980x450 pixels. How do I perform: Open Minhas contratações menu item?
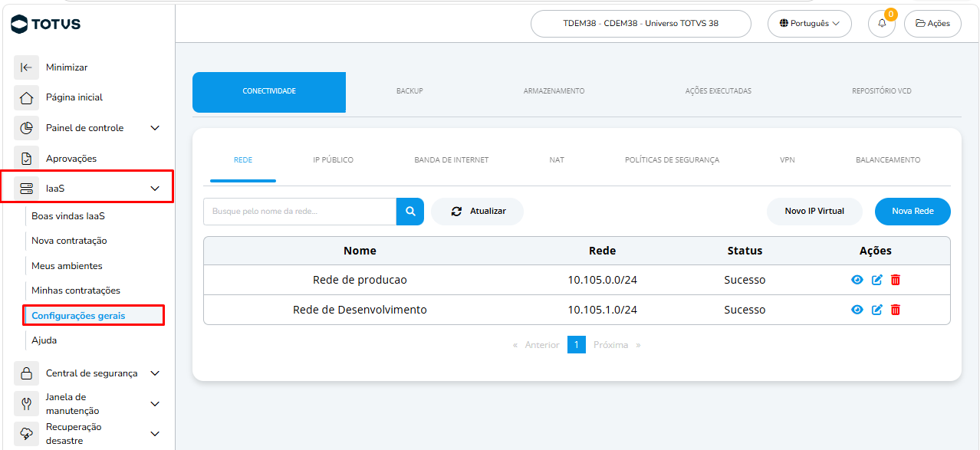(76, 291)
